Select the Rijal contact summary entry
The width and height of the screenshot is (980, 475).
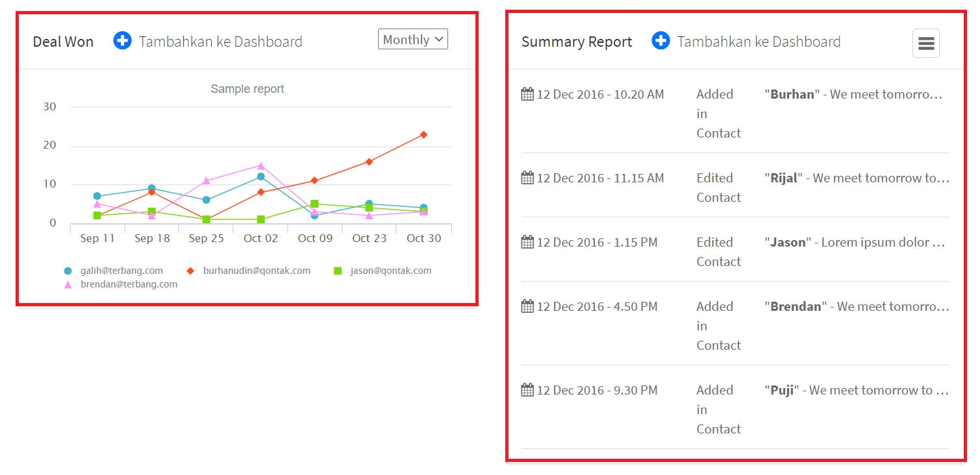[856, 178]
